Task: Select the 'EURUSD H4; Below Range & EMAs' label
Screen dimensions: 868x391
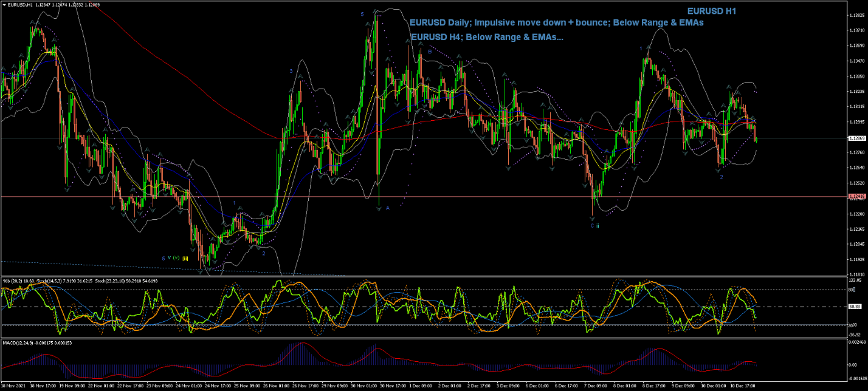Action: pos(486,37)
